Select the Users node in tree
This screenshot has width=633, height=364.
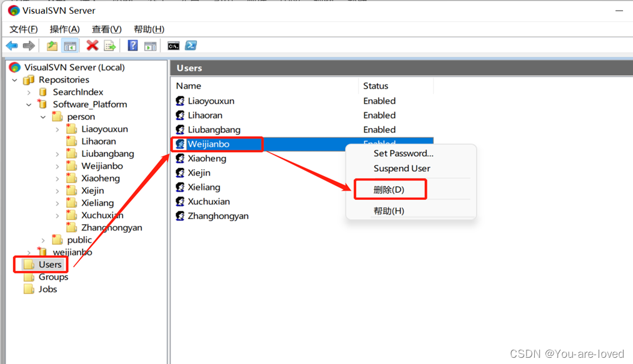point(50,264)
